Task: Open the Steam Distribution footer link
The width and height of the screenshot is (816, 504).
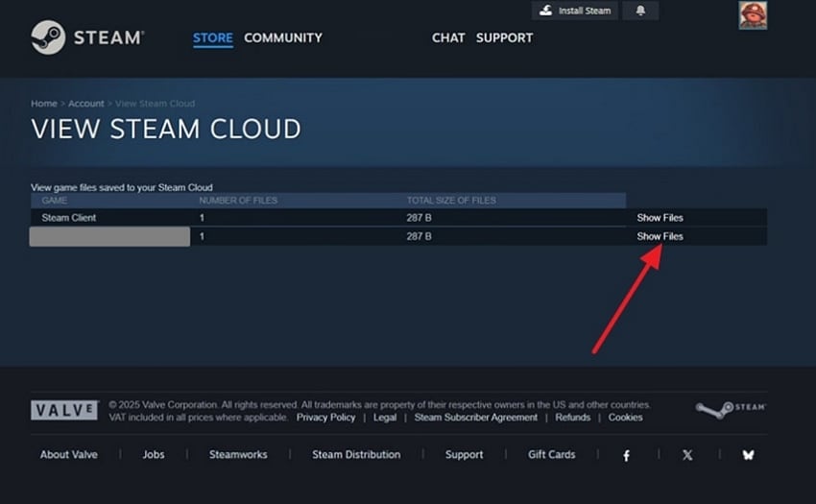Action: click(x=356, y=454)
